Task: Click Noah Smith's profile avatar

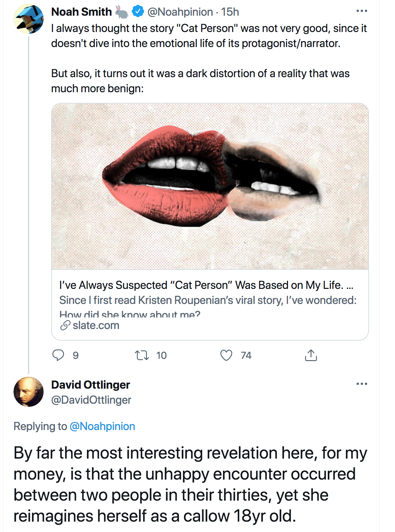Action: [29, 19]
